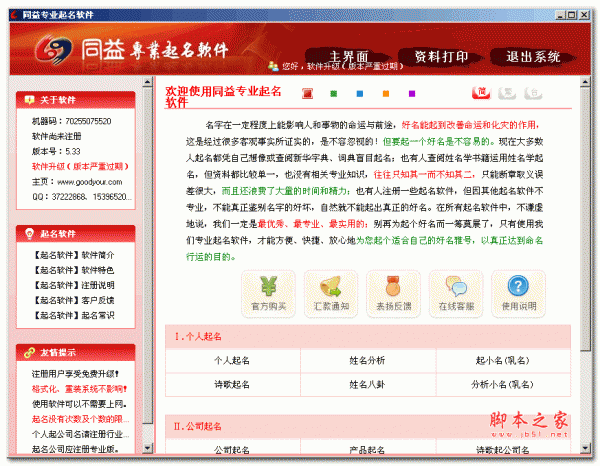Open 官方购买 official purchase icon

point(269,294)
